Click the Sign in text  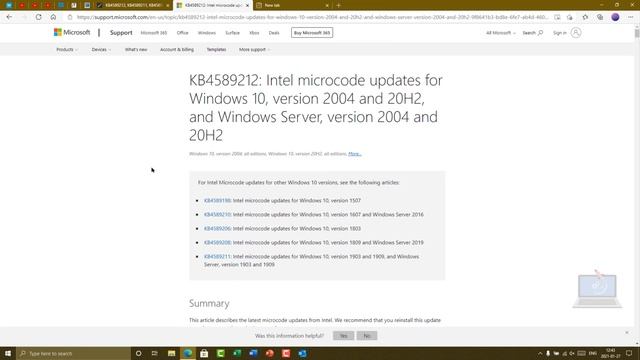(x=560, y=33)
